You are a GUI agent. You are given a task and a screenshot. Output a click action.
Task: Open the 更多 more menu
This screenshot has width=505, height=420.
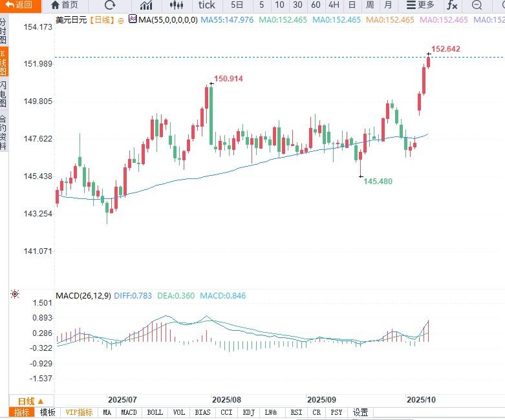point(421,5)
